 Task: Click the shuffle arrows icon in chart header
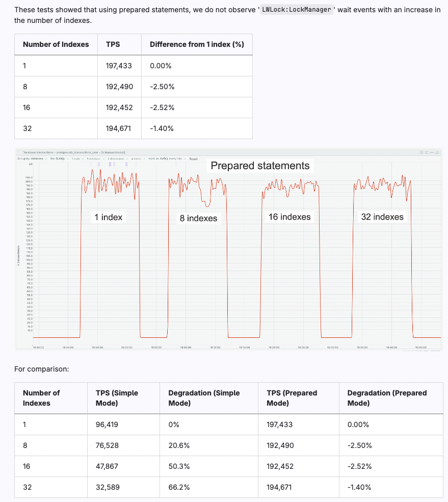click(x=426, y=152)
